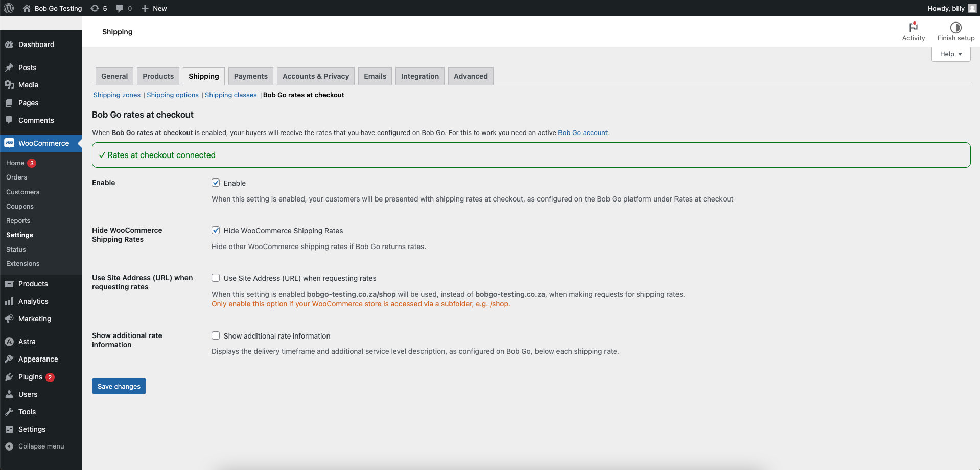This screenshot has height=470, width=980.
Task: Click the Analytics bar chart icon
Action: click(x=9, y=301)
